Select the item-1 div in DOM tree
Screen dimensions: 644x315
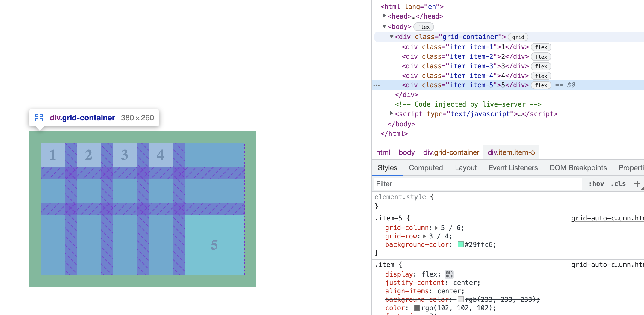pyautogui.click(x=465, y=47)
